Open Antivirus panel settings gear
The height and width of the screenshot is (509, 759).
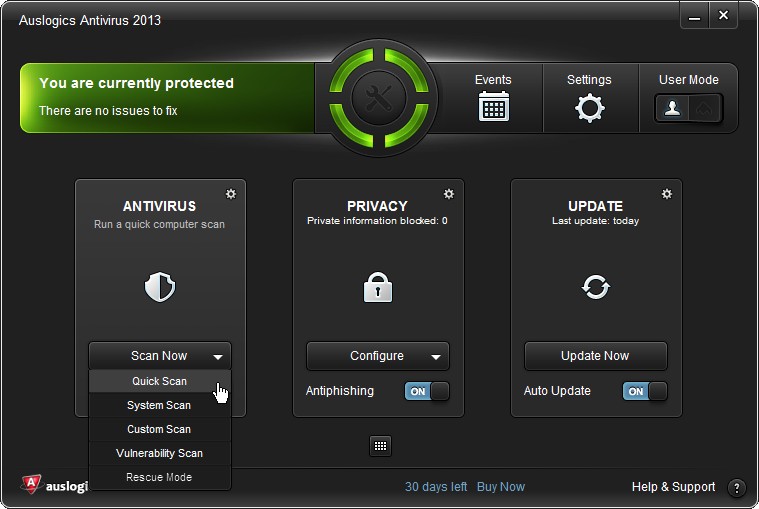click(231, 194)
